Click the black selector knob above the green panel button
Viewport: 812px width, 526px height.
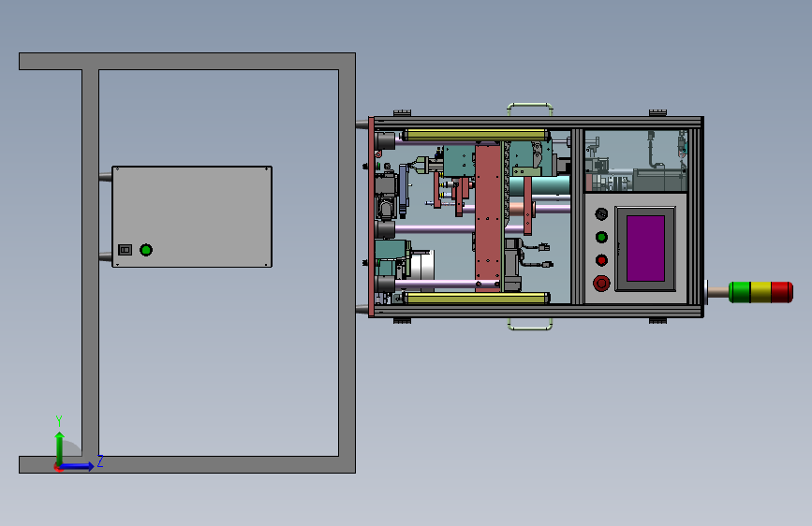tap(601, 213)
